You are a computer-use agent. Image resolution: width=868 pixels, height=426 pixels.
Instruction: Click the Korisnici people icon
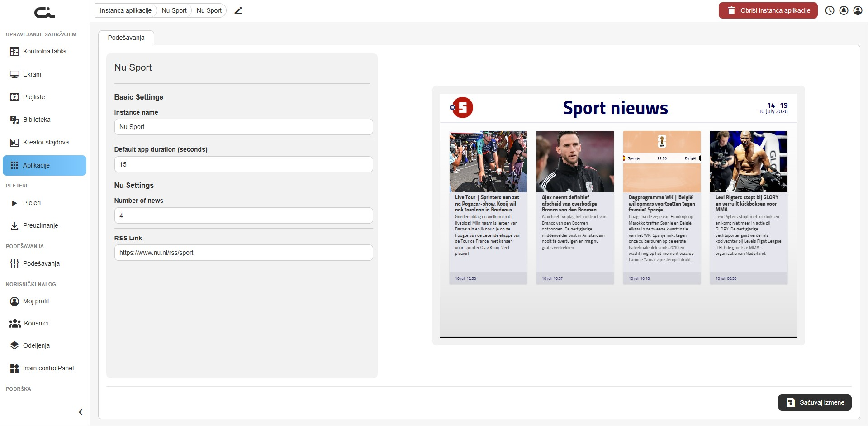pos(15,323)
